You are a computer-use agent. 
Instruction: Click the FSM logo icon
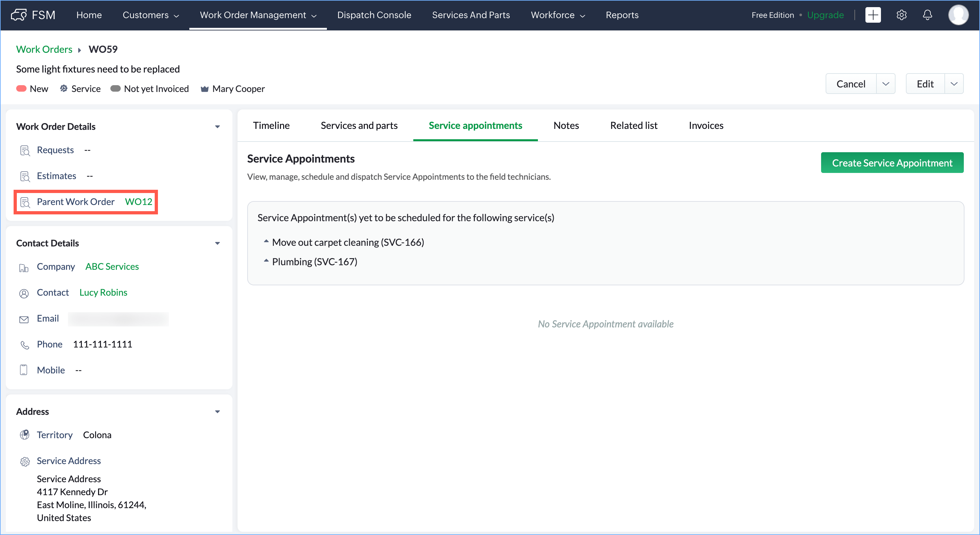[x=19, y=15]
